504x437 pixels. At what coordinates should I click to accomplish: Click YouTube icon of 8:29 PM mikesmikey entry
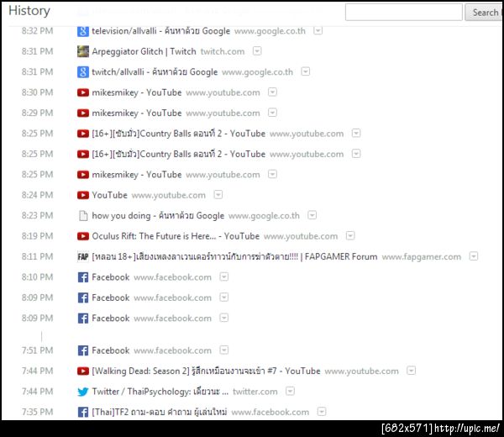pos(83,113)
